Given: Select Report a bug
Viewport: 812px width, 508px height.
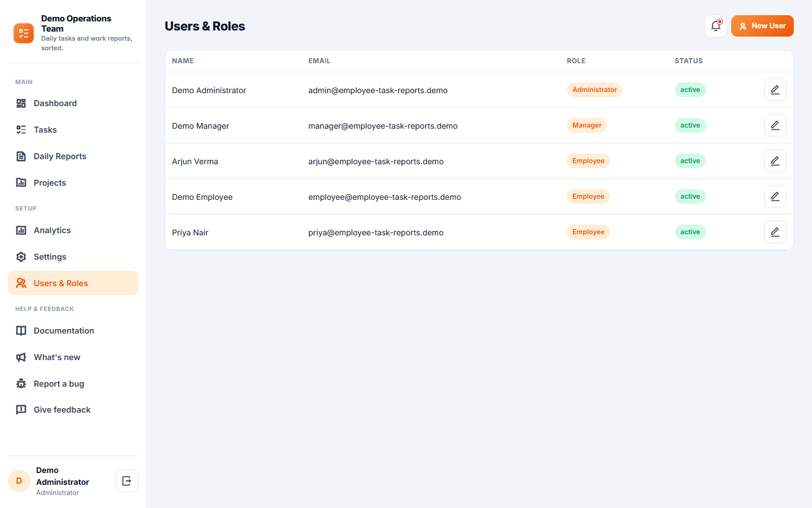Looking at the screenshot, I should [73, 384].
